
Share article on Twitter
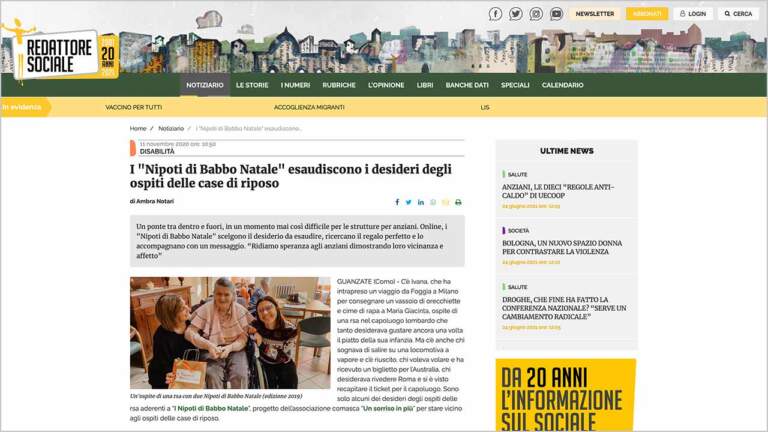click(408, 202)
